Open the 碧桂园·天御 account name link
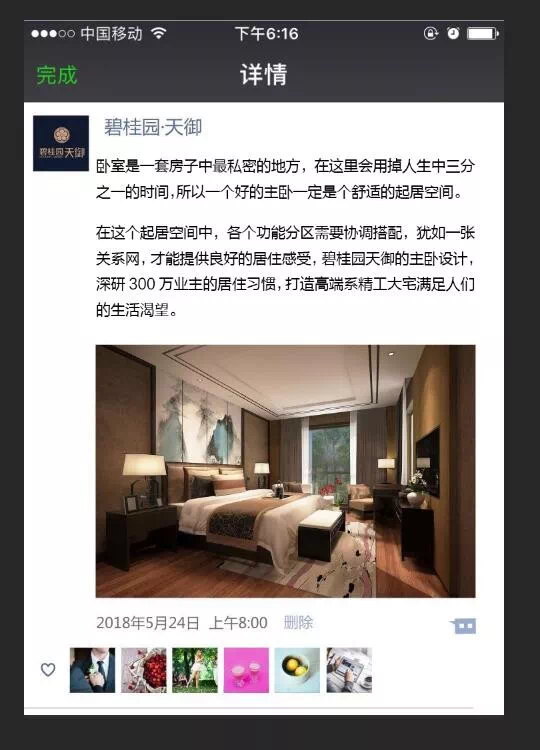Image resolution: width=540 pixels, height=750 pixels. (153, 127)
